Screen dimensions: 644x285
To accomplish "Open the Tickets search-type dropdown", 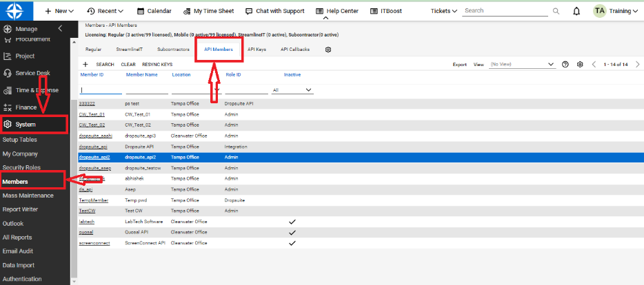I will 443,11.
